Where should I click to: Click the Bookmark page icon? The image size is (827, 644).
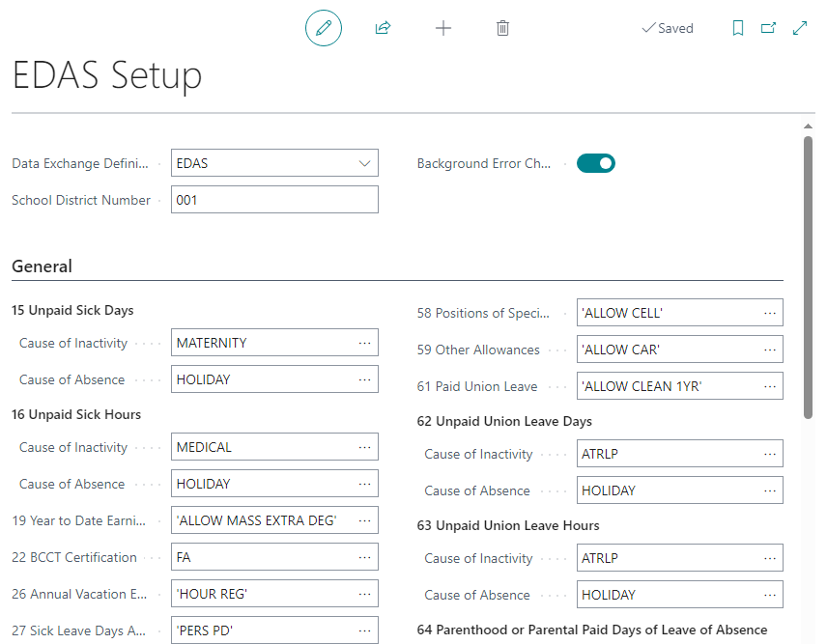[737, 28]
